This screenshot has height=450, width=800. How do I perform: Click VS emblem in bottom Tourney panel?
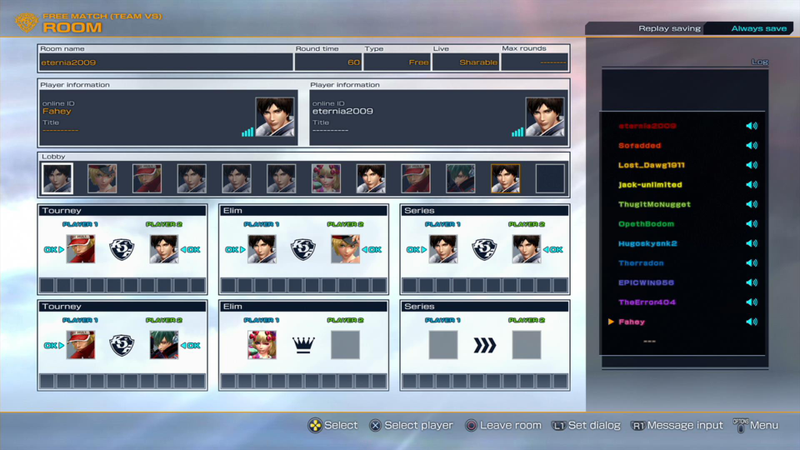click(122, 345)
